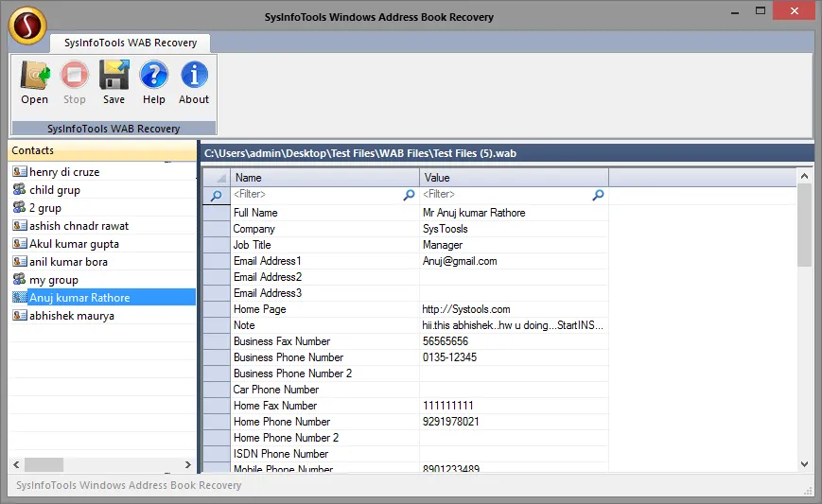
Task: Click the Note value starting hii.this abhishek
Action: pos(513,325)
